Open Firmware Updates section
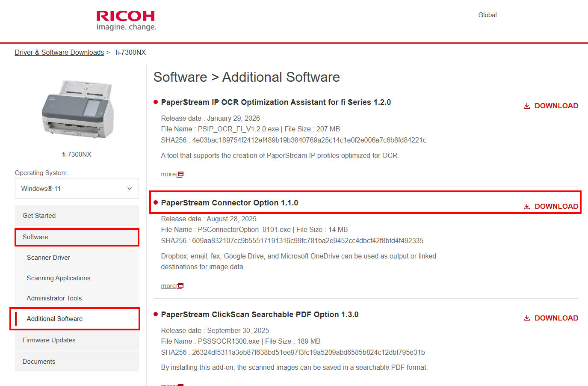The width and height of the screenshot is (588, 386). tap(77, 340)
